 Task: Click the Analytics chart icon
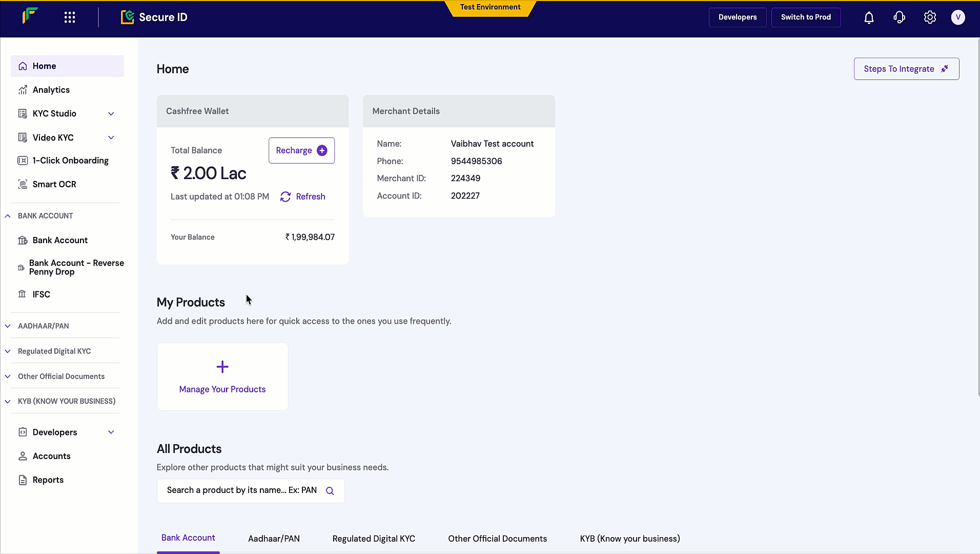pyautogui.click(x=23, y=90)
